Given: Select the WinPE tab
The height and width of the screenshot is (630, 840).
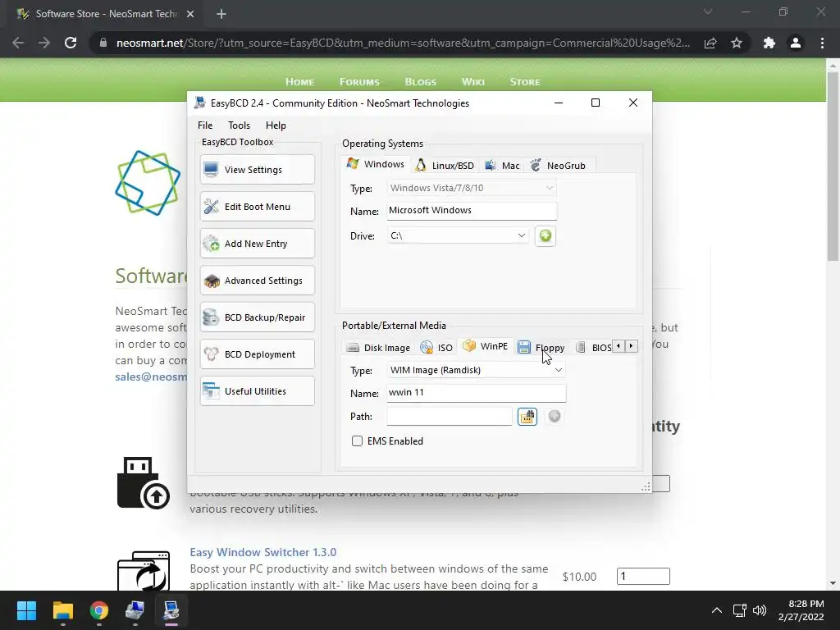Looking at the screenshot, I should click(486, 346).
